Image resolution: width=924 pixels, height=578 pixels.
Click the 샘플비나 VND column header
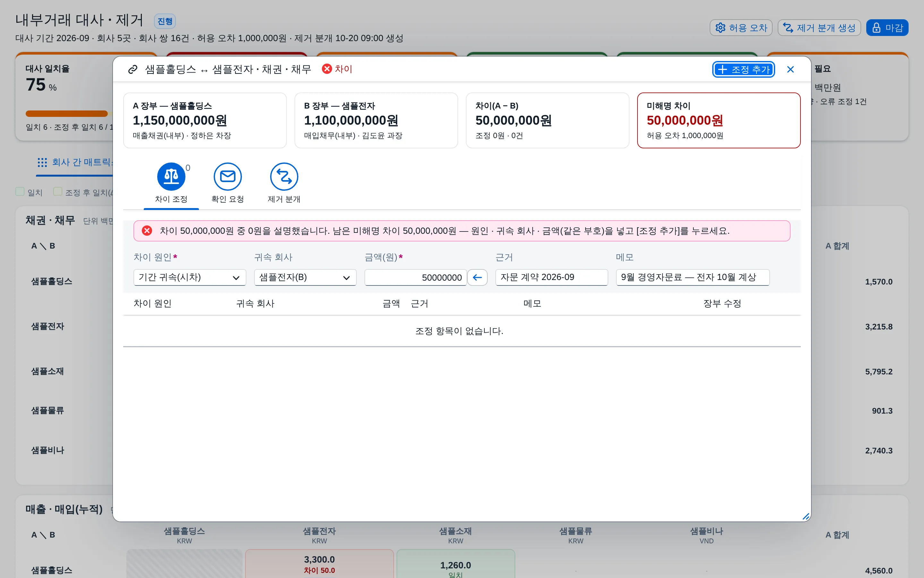point(706,535)
